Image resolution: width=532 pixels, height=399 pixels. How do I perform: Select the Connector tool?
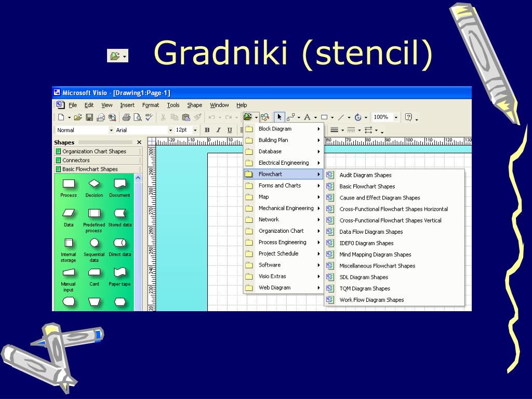coord(291,117)
